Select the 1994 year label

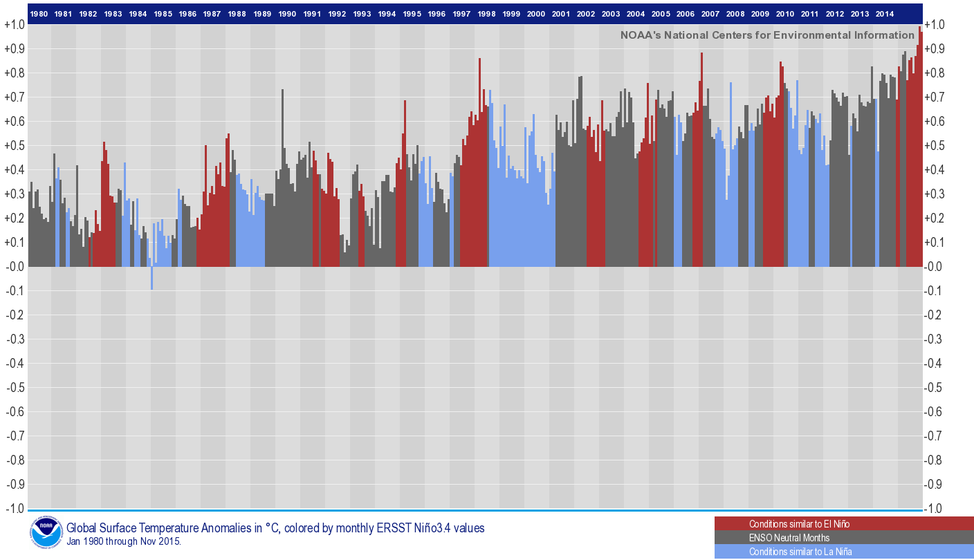[387, 14]
